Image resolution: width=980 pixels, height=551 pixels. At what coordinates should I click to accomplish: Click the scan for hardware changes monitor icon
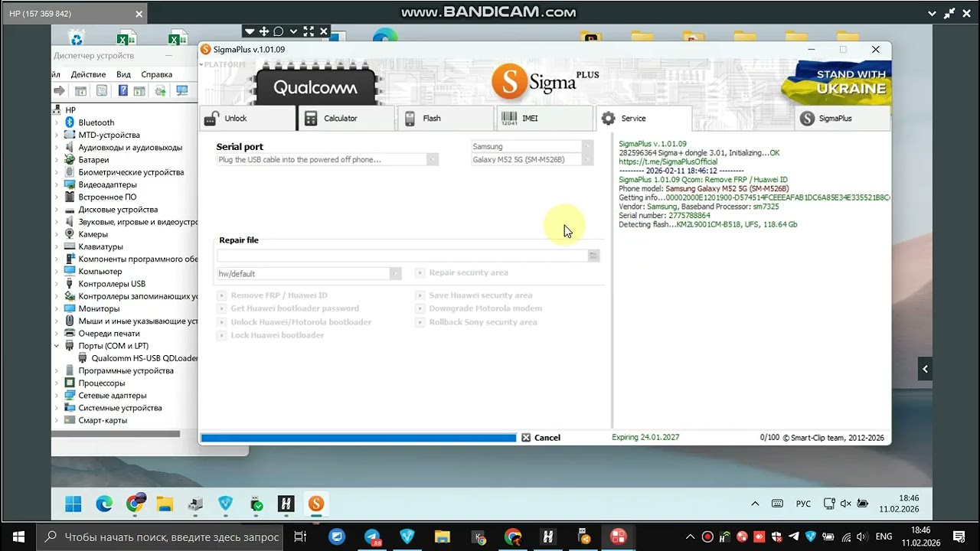tap(182, 90)
